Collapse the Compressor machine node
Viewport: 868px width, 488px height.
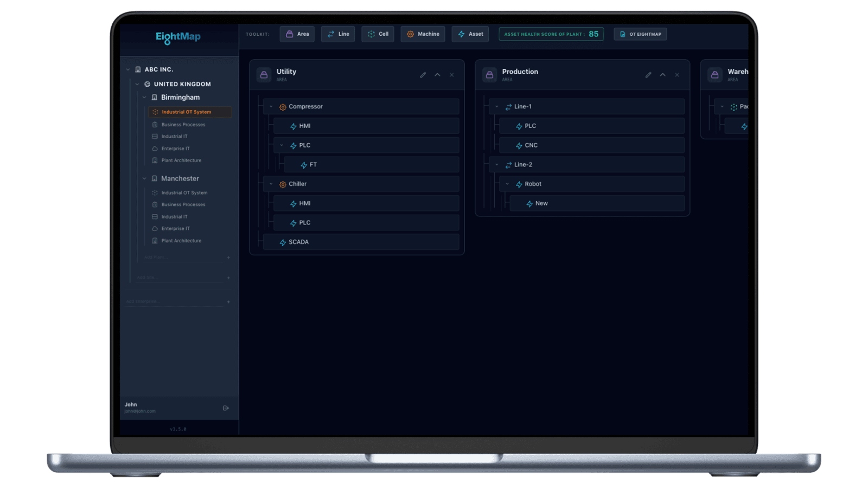(x=271, y=107)
